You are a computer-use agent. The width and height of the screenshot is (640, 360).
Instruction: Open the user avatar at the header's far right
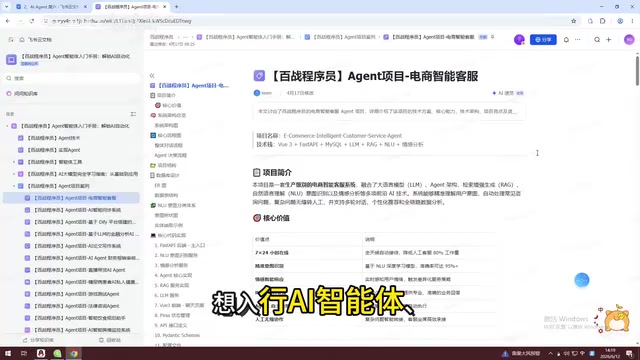[629, 40]
